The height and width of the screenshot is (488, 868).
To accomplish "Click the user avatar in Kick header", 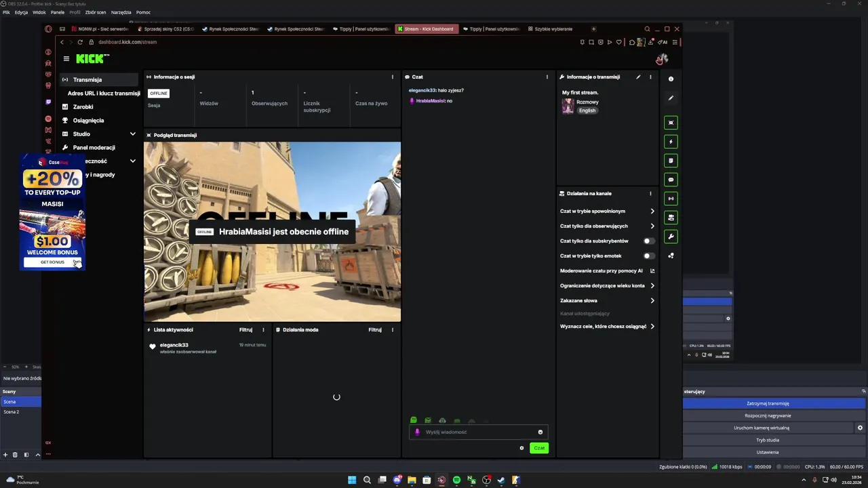I will 662,59.
